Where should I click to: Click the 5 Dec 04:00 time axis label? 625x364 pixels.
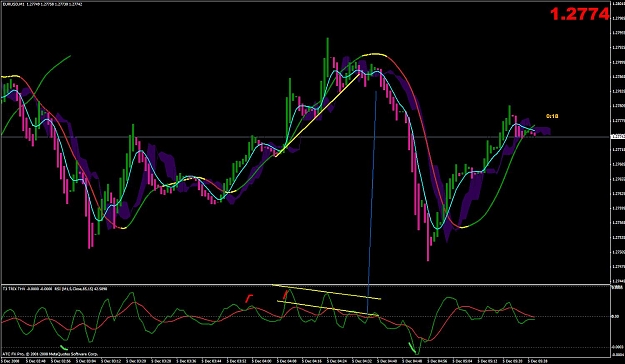click(x=261, y=360)
